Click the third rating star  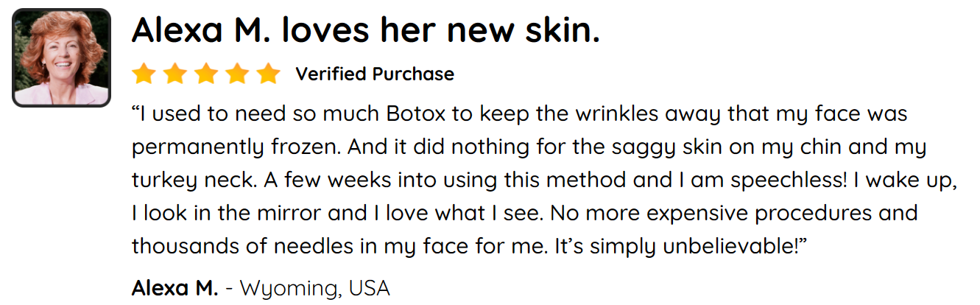(206, 74)
